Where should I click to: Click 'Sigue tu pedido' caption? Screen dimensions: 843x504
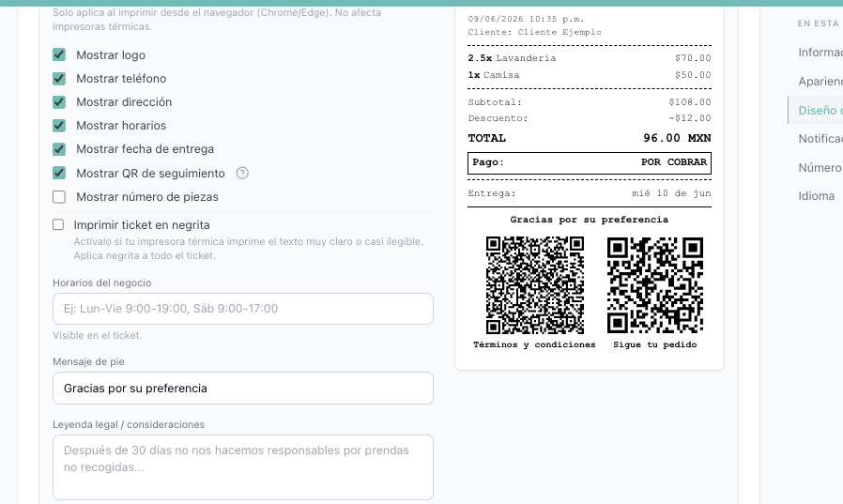(655, 344)
